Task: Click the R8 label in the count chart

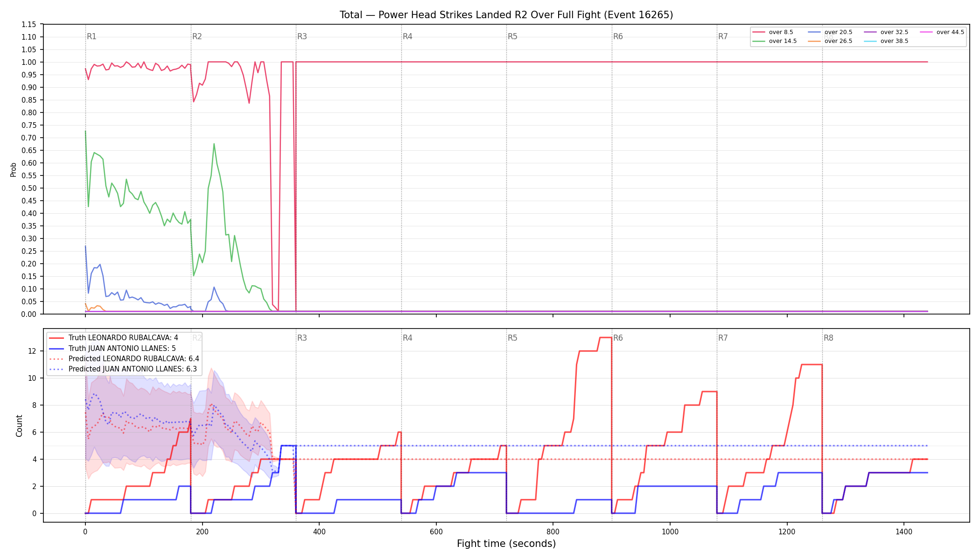Action: click(829, 338)
